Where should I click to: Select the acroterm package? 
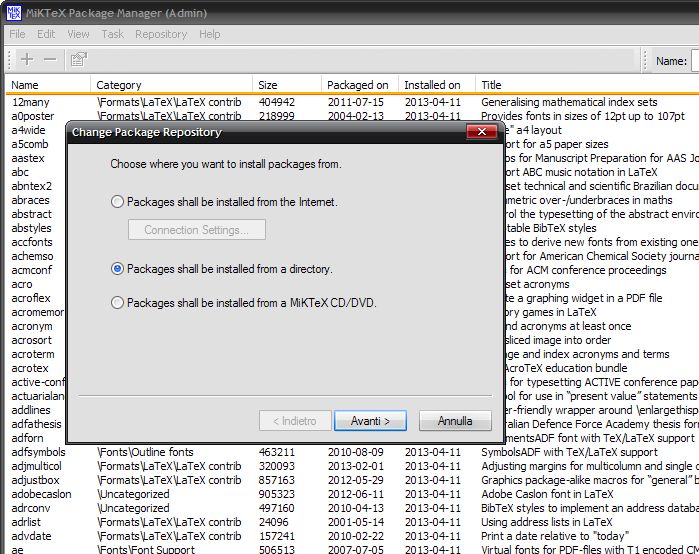click(x=33, y=354)
